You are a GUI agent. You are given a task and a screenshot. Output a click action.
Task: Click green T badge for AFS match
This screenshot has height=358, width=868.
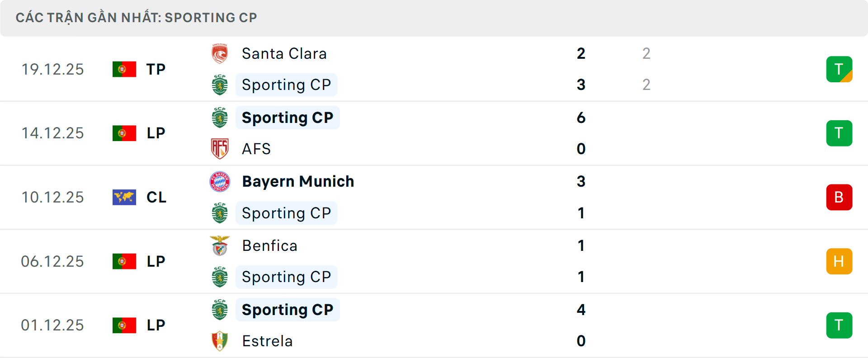click(x=839, y=133)
